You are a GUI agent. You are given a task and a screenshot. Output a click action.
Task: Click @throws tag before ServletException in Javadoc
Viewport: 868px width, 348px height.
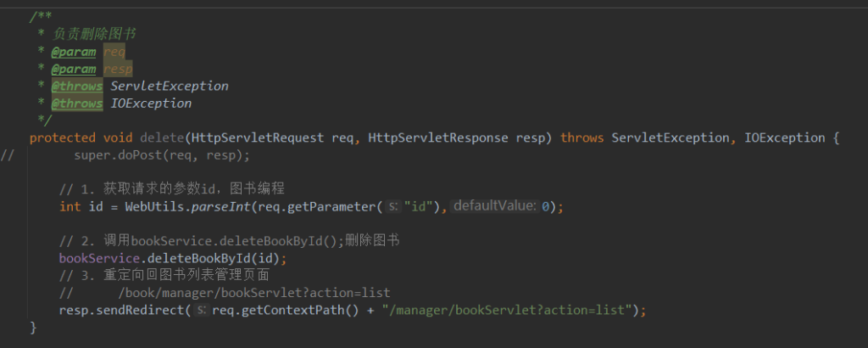coord(77,86)
